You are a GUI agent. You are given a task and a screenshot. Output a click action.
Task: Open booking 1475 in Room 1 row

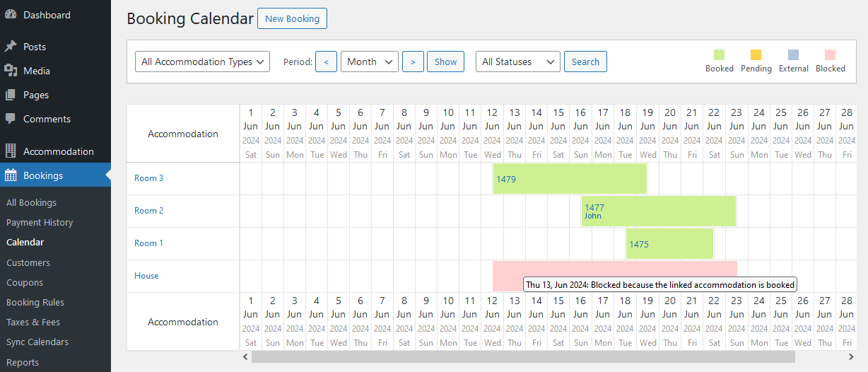click(x=669, y=244)
